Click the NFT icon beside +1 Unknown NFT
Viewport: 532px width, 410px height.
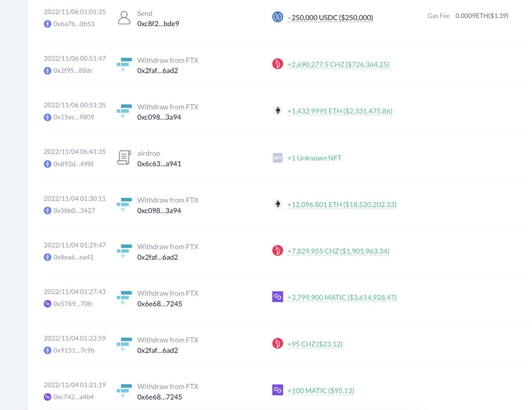278,158
